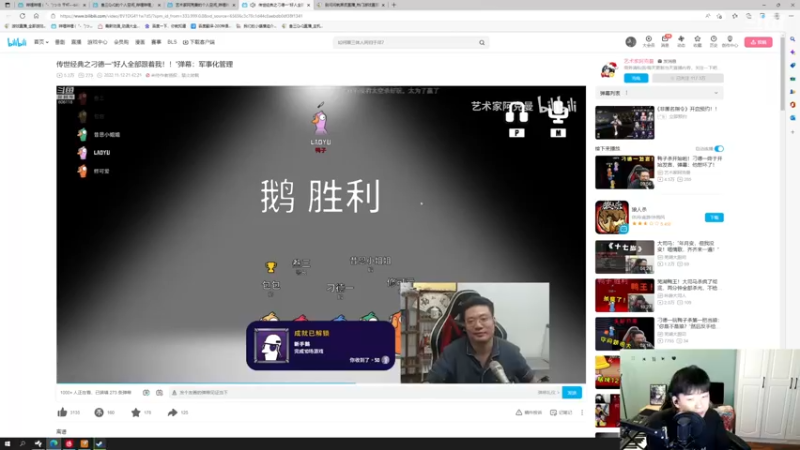The height and width of the screenshot is (450, 800).
Task: Open the 游戏中心 navigation item
Action: point(97,42)
